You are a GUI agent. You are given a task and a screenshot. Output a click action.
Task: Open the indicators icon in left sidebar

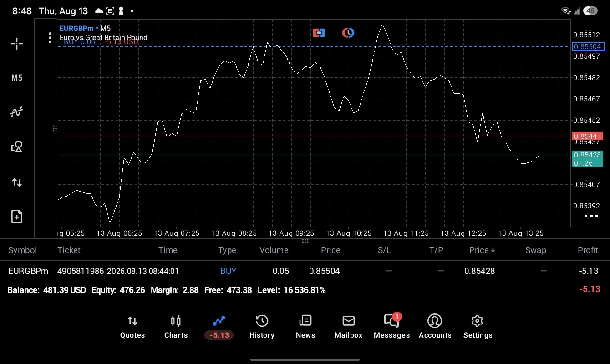click(x=17, y=112)
